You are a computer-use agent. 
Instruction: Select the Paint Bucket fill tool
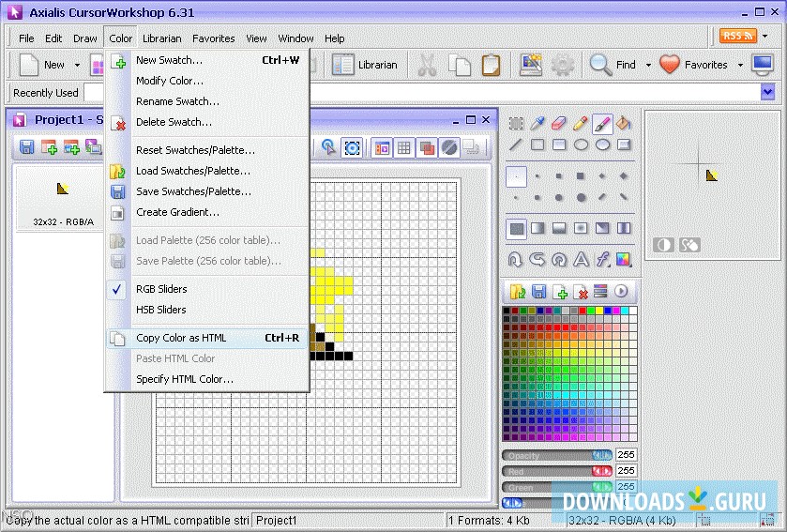[x=624, y=124]
